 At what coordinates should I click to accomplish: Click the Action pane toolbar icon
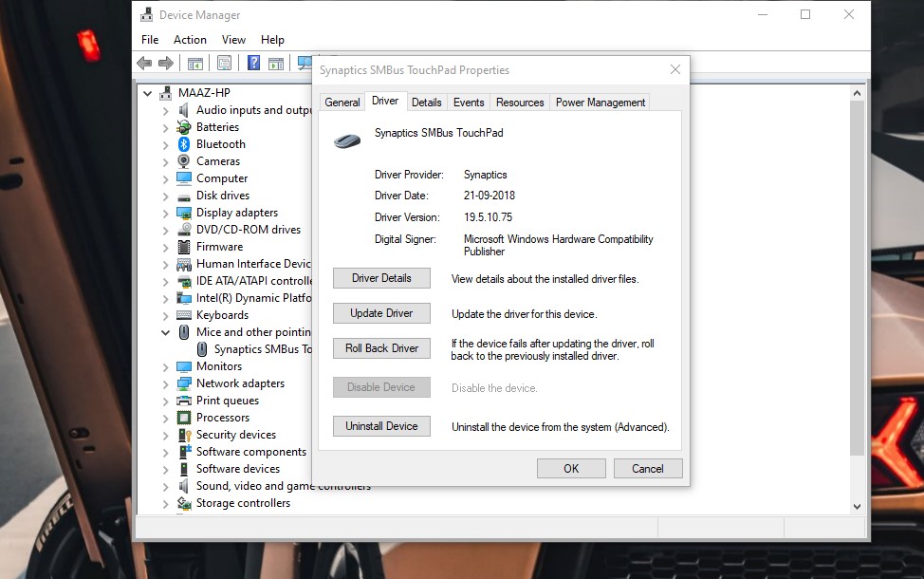click(276, 63)
